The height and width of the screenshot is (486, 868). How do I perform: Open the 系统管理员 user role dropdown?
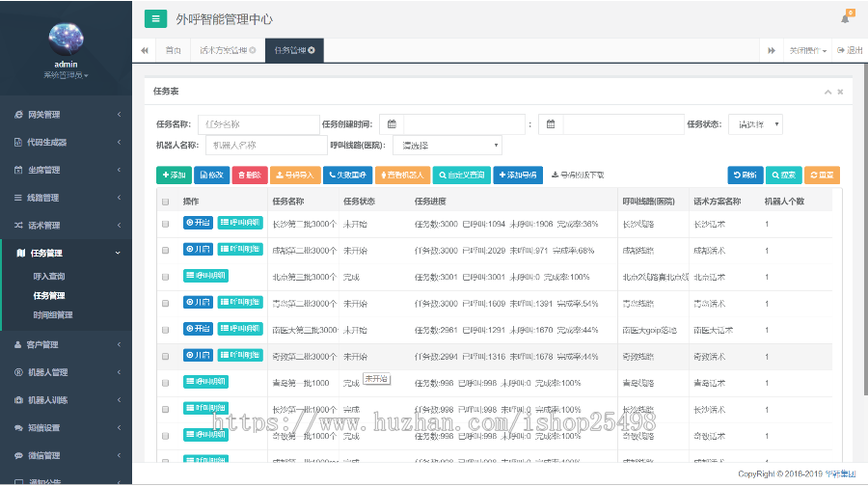coord(66,75)
